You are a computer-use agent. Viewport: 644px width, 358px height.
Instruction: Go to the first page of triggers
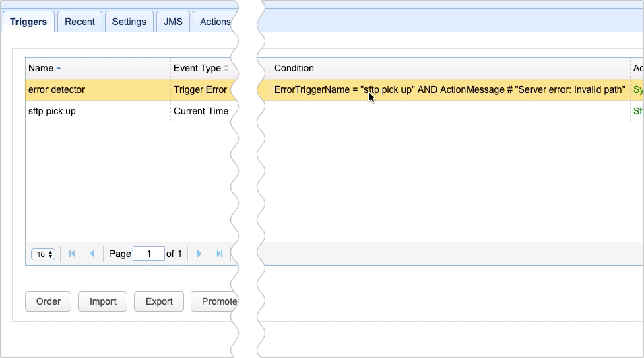click(73, 254)
